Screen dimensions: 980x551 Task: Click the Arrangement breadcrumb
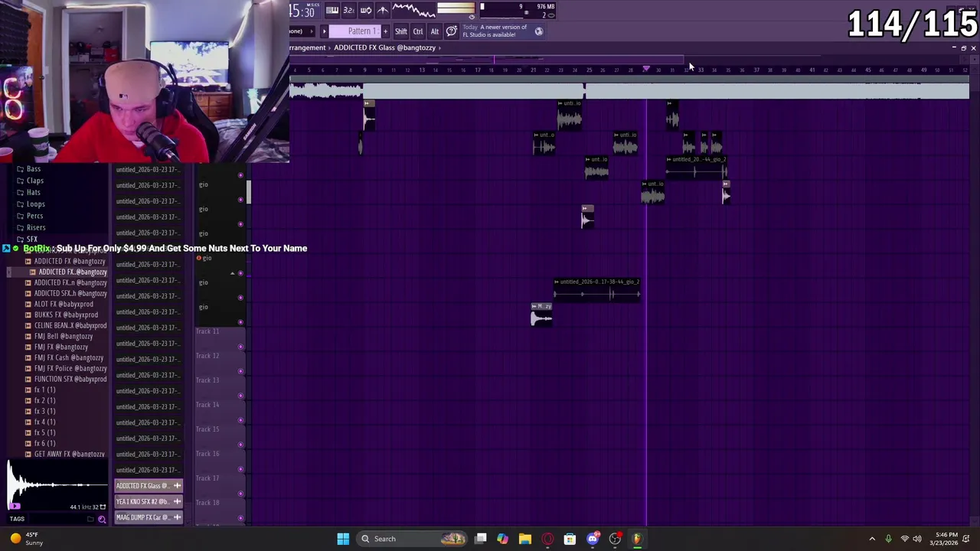(x=308, y=47)
